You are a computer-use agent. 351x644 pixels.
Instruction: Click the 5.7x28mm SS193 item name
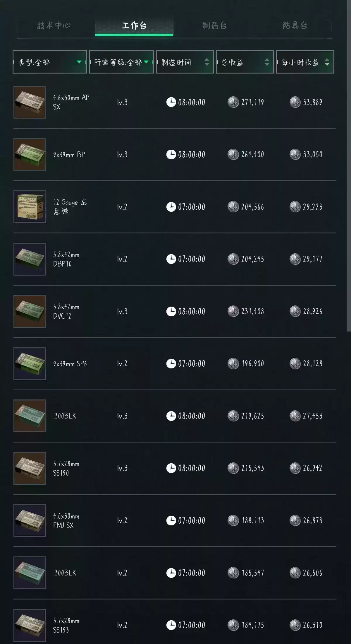[66, 625]
